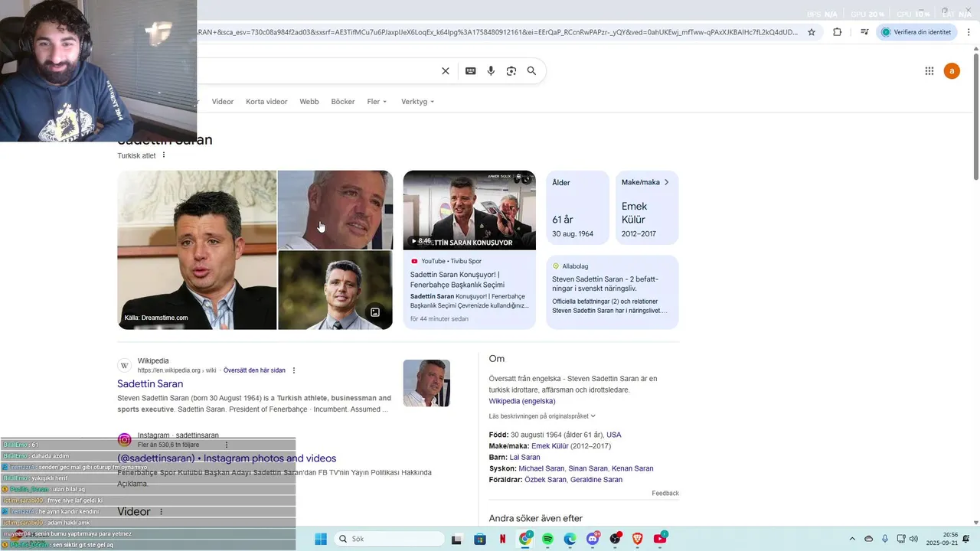Open more options beside 'Turkisk atlet'

pos(164,155)
